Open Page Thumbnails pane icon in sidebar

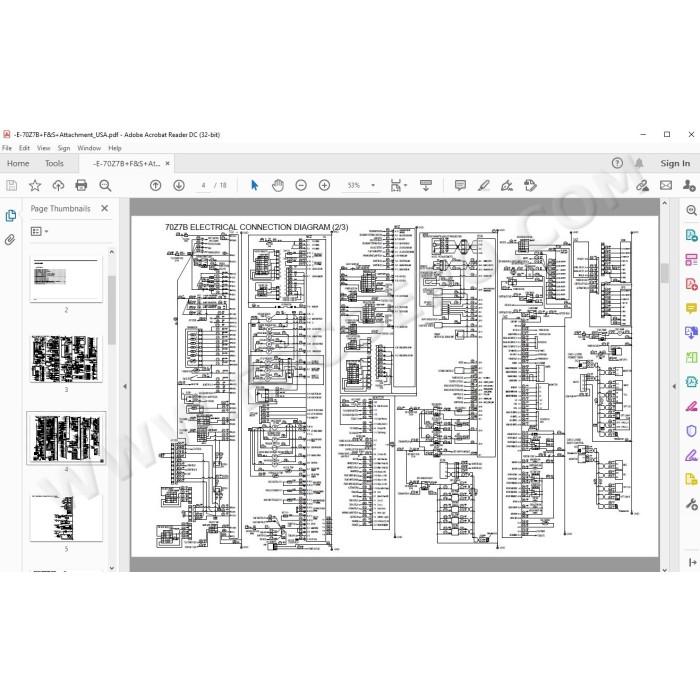11,216
